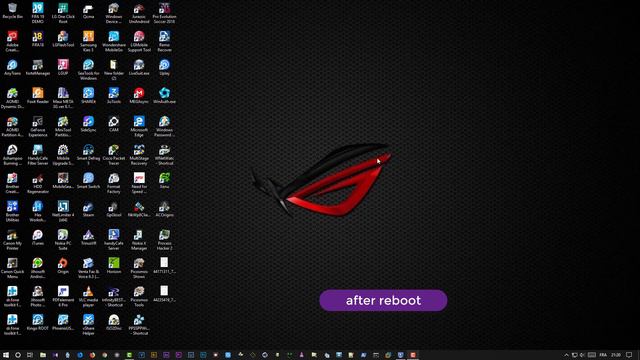Image resolution: width=640 pixels, height=360 pixels.
Task: Show hidden system tray icons
Action: point(566,355)
